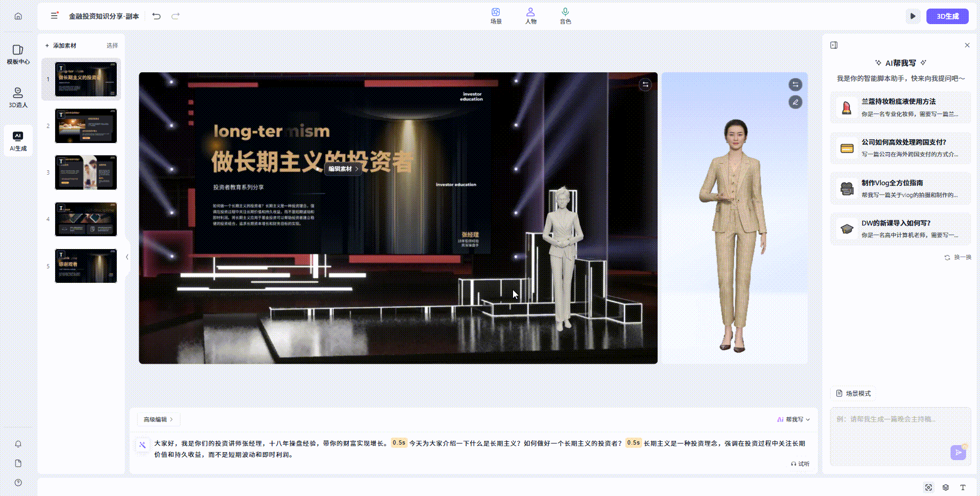Toggle 场景模式 scene mode
This screenshot has height=496, width=980.
853,394
